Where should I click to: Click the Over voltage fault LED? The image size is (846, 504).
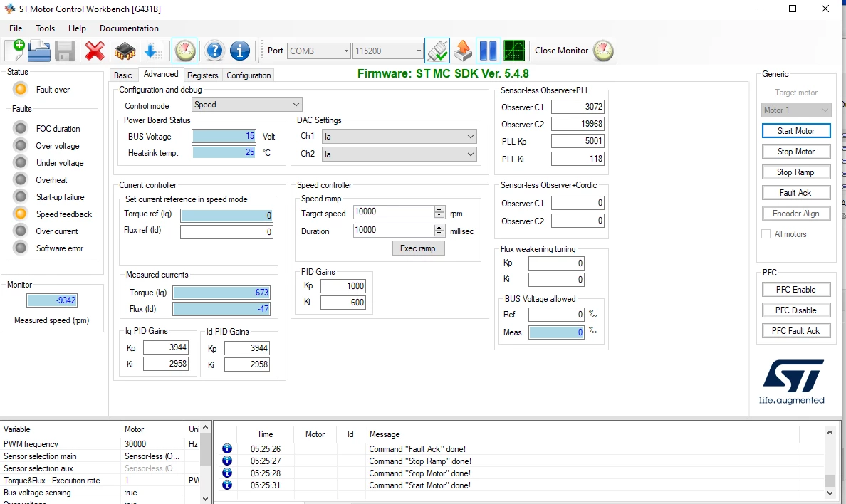(x=21, y=146)
